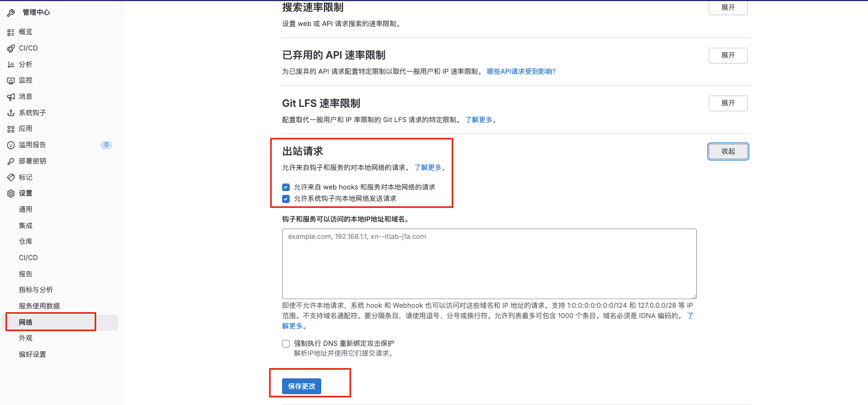Image resolution: width=868 pixels, height=405 pixels.
Task: Uncheck 允许来自 web hooks 和服务对本地网络的请求
Action: coord(286,187)
